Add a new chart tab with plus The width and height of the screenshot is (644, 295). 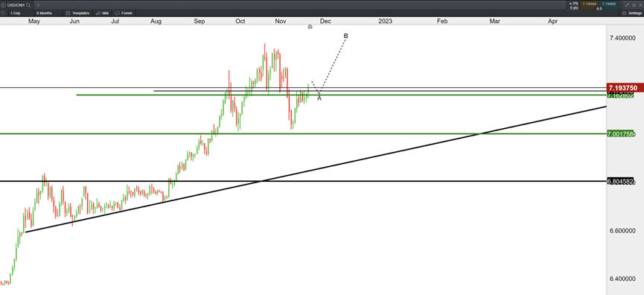(x=38, y=5)
